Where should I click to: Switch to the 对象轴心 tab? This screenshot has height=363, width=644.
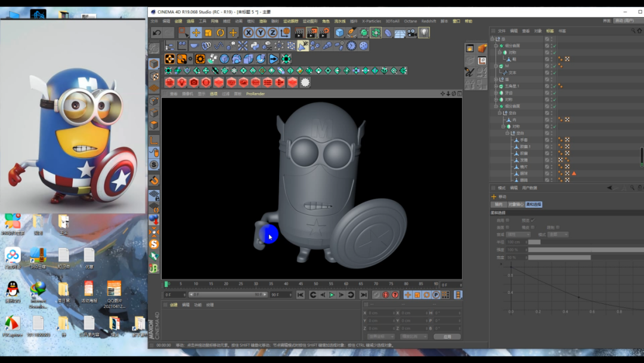tap(516, 204)
